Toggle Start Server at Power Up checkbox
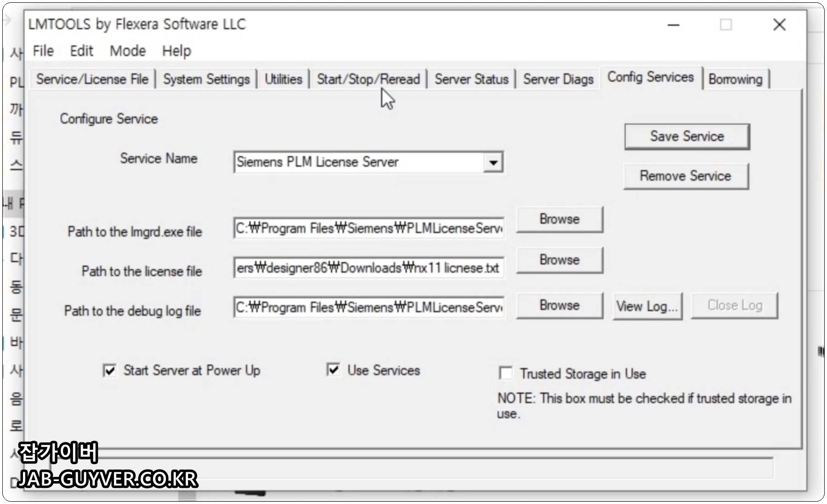 coord(109,370)
